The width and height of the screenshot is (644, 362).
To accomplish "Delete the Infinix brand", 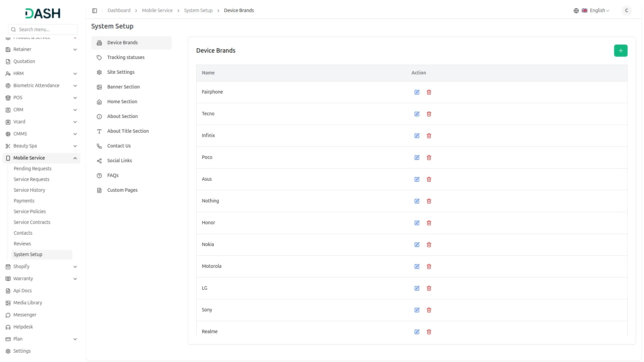I will pos(429,136).
